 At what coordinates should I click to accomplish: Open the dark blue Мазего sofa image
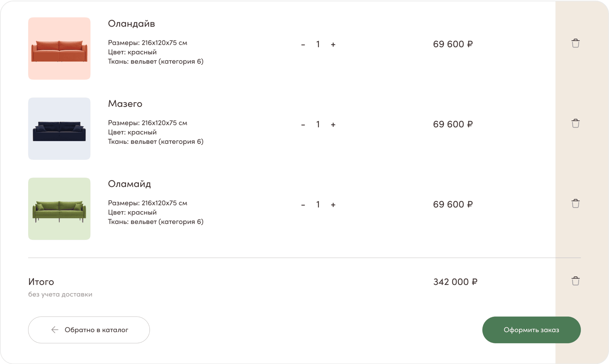(59, 129)
